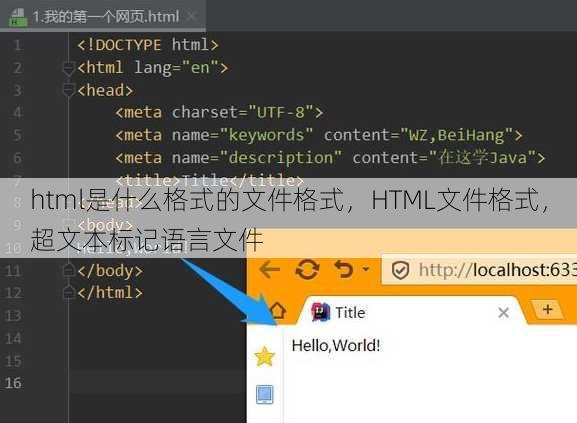Click the HTML file icon on the editor tab
577x423 pixels.
18,17
